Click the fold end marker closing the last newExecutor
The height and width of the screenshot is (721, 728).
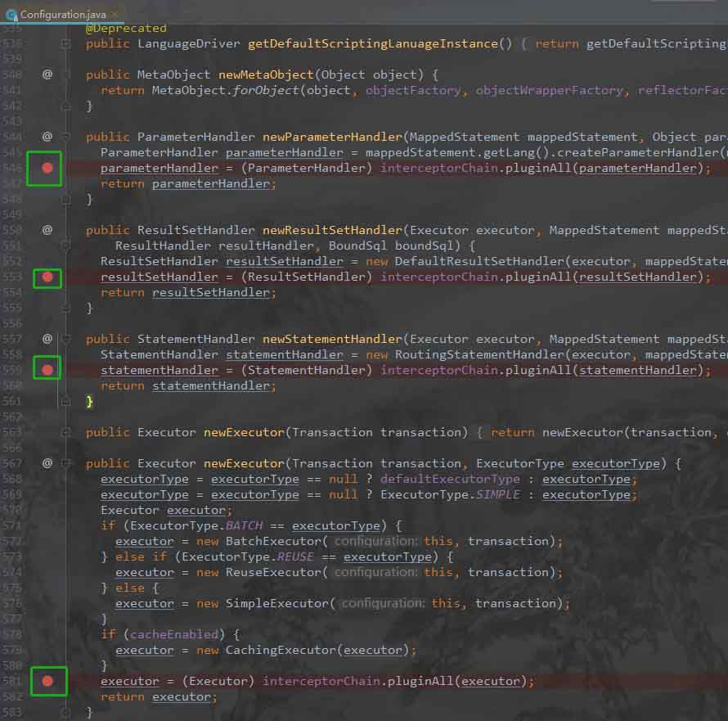[x=66, y=712]
